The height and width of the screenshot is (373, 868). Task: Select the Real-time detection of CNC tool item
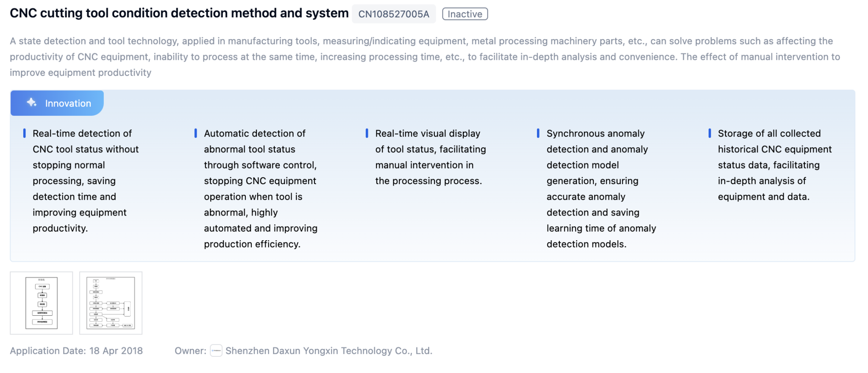85,181
